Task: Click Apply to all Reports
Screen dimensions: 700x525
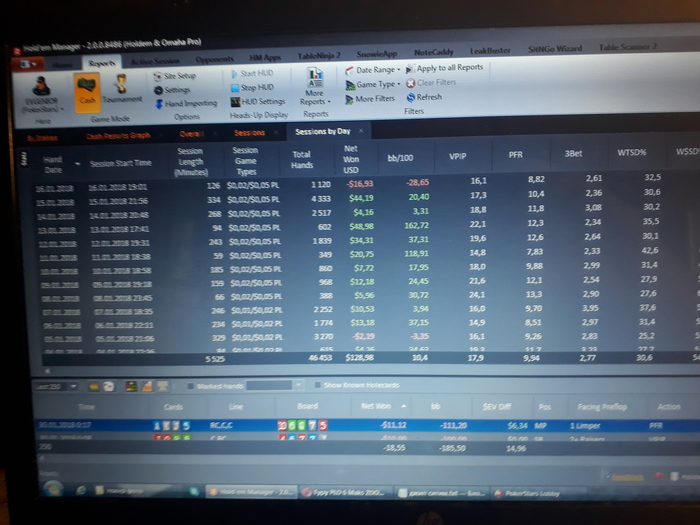Action: tap(444, 68)
